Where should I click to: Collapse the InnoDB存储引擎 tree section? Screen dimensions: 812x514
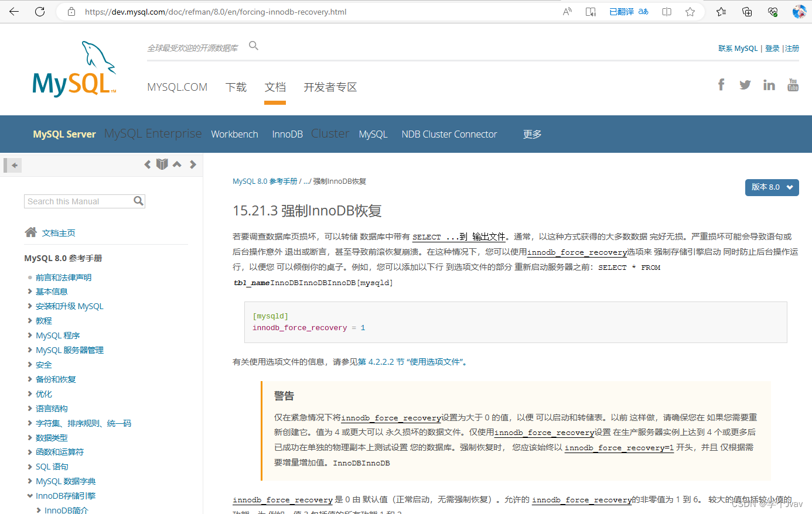click(30, 495)
